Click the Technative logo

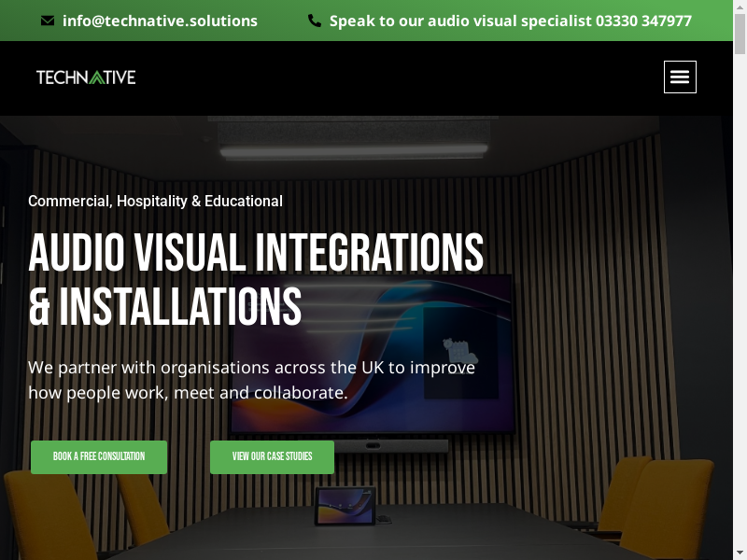click(x=86, y=77)
